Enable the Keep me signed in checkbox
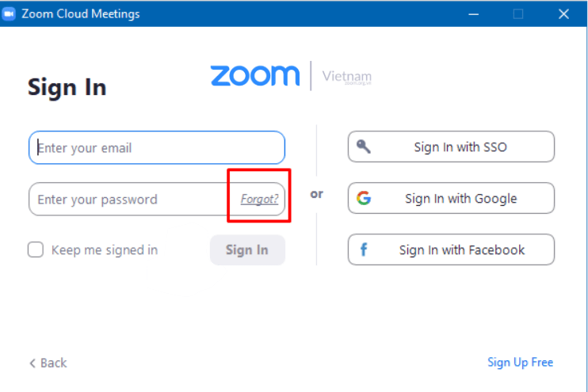 (x=36, y=250)
